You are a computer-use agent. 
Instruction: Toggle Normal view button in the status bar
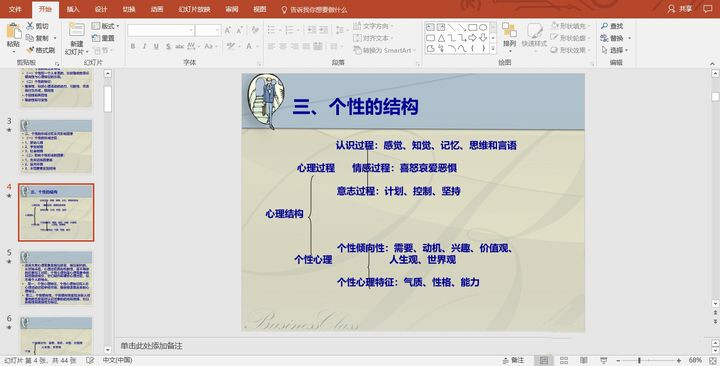pos(544,360)
